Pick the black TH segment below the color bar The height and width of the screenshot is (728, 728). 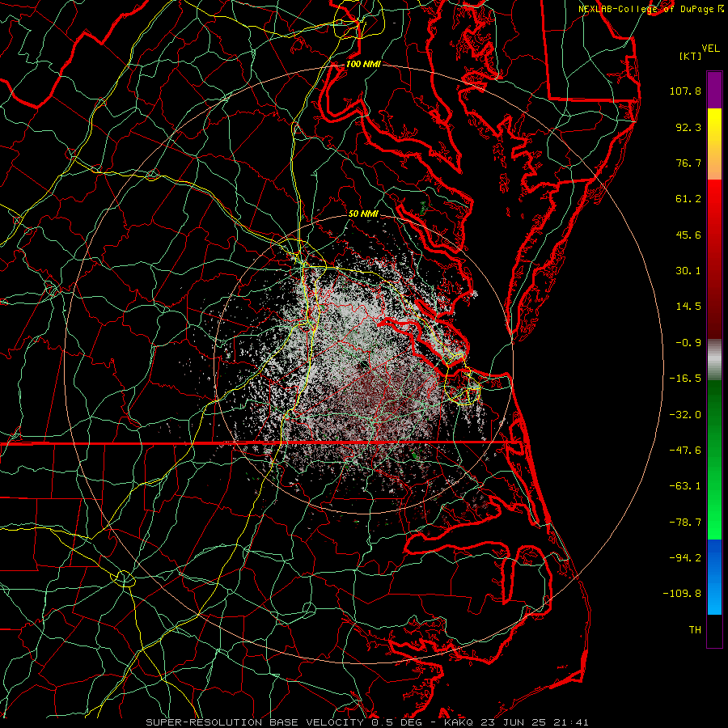[x=714, y=630]
